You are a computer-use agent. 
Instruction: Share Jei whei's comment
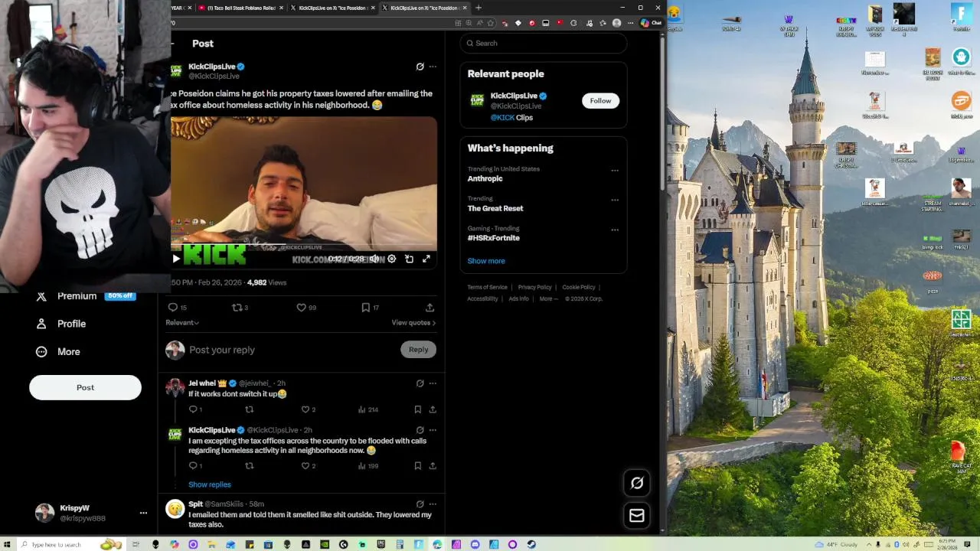tap(433, 409)
